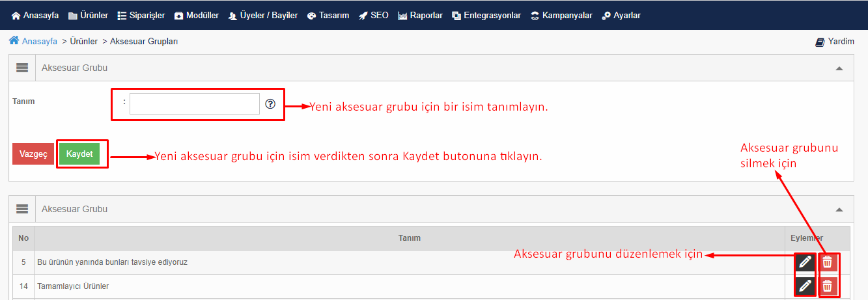
Task: Delete the 'Bu ürünün yanında bunları tavsiye ediyoruz' group
Action: 827,262
